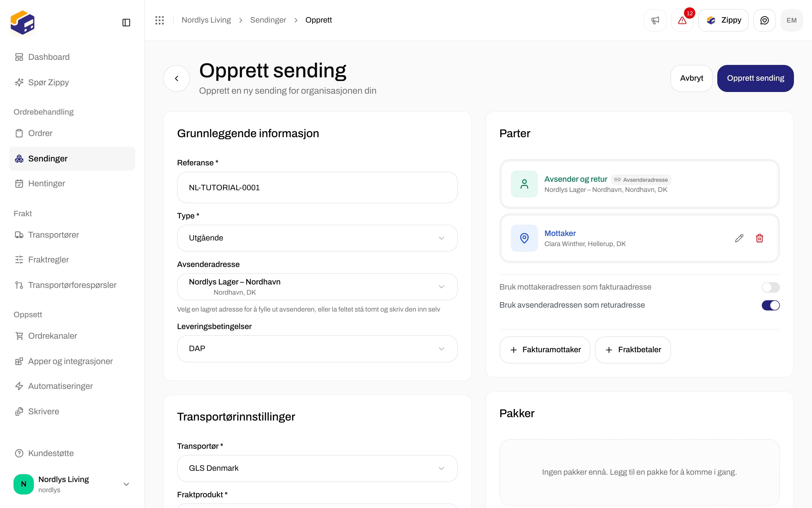This screenshot has width=812, height=508.
Task: Go to Ordrer in the sidebar
Action: [72, 133]
